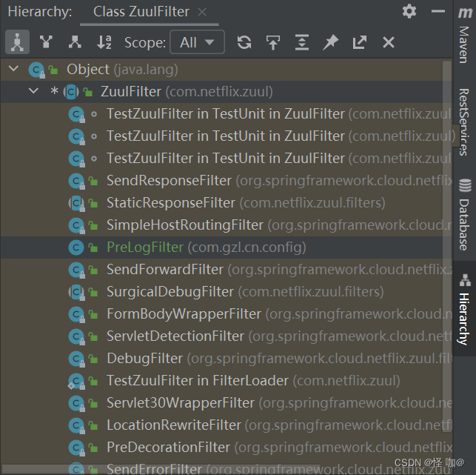Viewport: 476px width, 475px height.
Task: Click the Autoscroll to Source icon
Action: (273, 42)
